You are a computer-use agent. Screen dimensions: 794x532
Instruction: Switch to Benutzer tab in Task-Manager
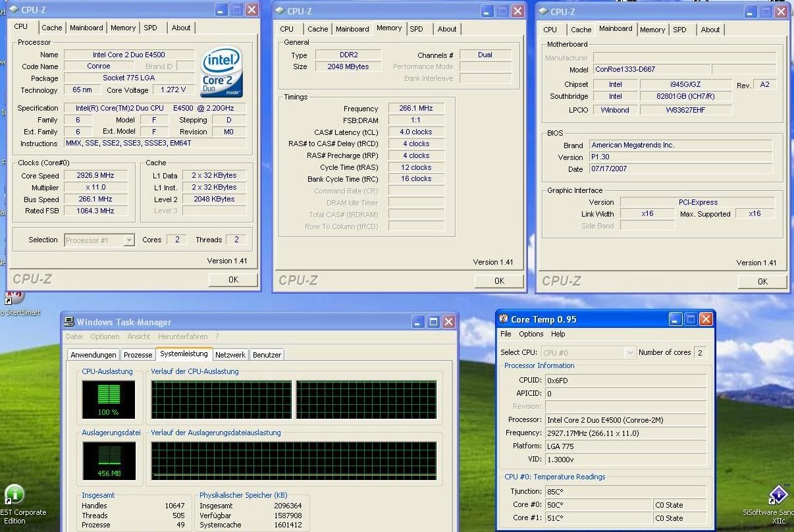267,355
